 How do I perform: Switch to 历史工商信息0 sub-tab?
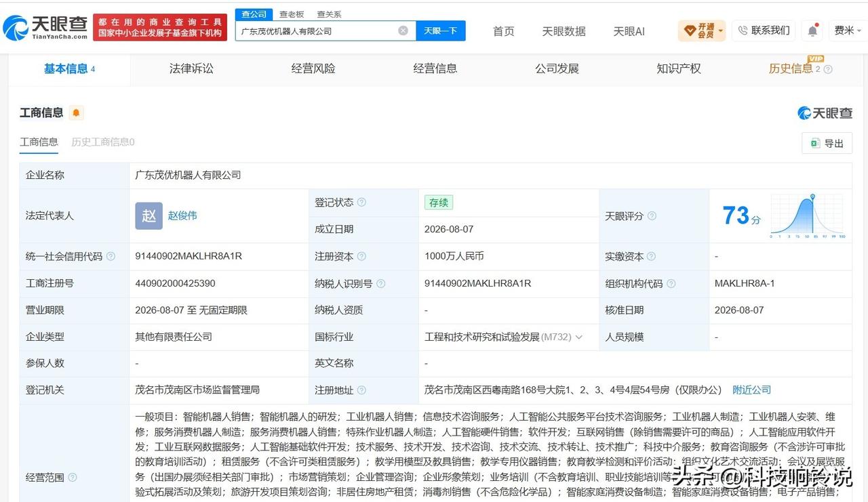click(103, 142)
